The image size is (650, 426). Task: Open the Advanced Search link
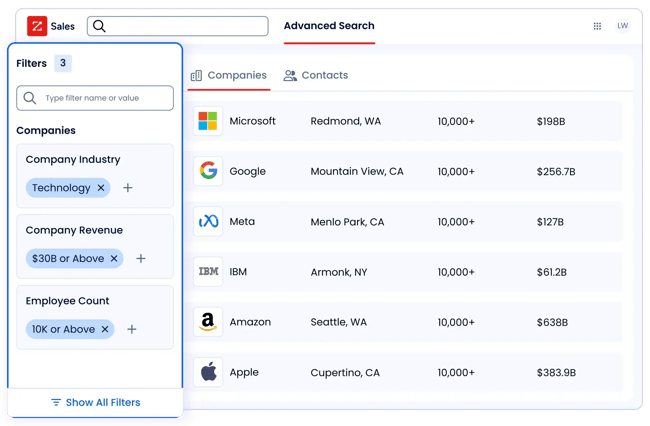329,26
